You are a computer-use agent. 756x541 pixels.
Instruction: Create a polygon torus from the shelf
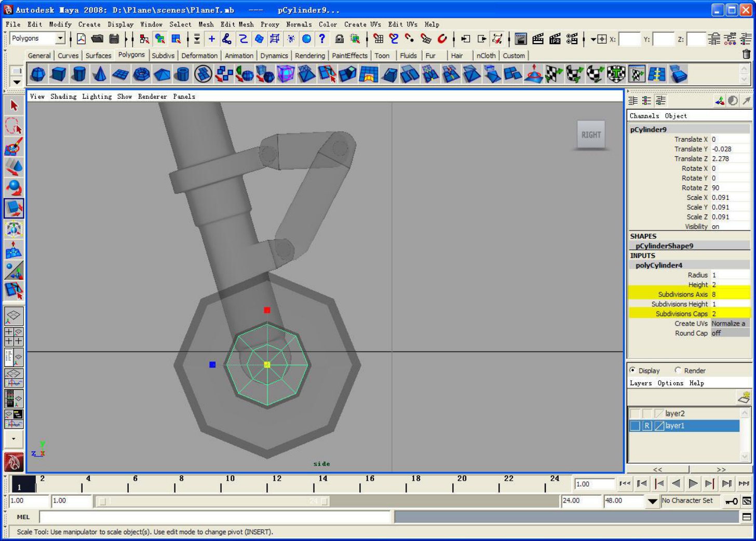(x=141, y=74)
